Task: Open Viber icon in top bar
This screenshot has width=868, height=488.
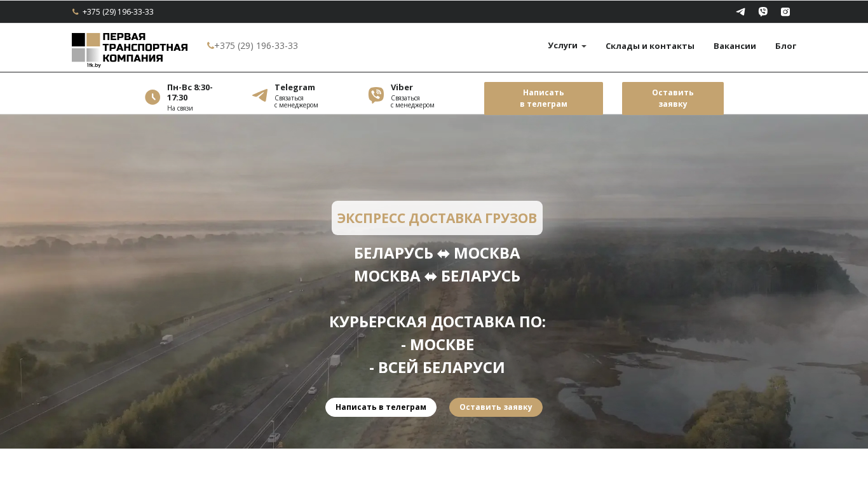Action: point(763,11)
